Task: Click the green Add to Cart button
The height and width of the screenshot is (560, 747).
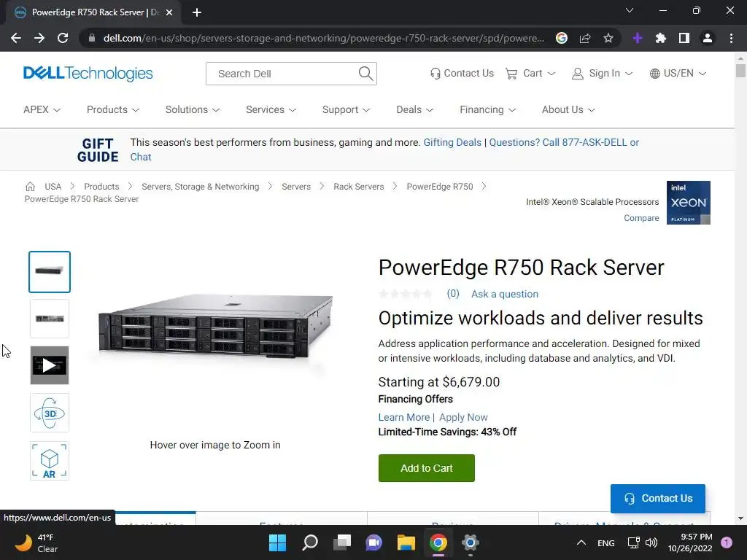Action: click(x=426, y=468)
